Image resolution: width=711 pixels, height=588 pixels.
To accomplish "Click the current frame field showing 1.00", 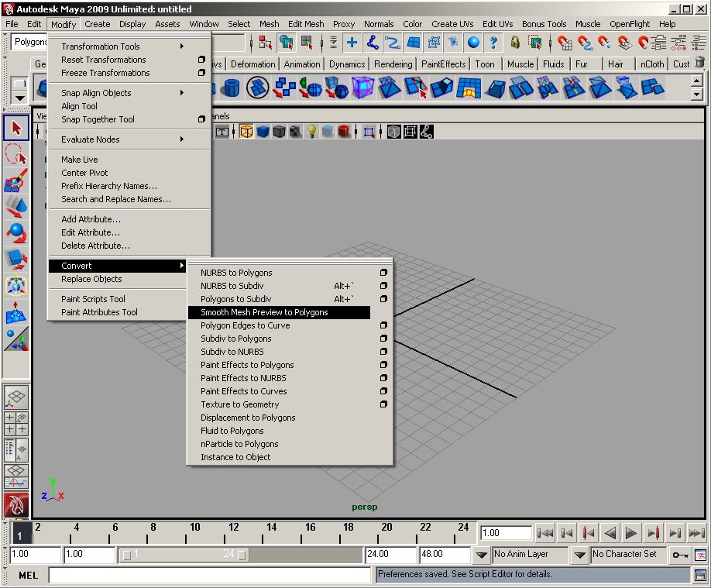I will pos(506,533).
